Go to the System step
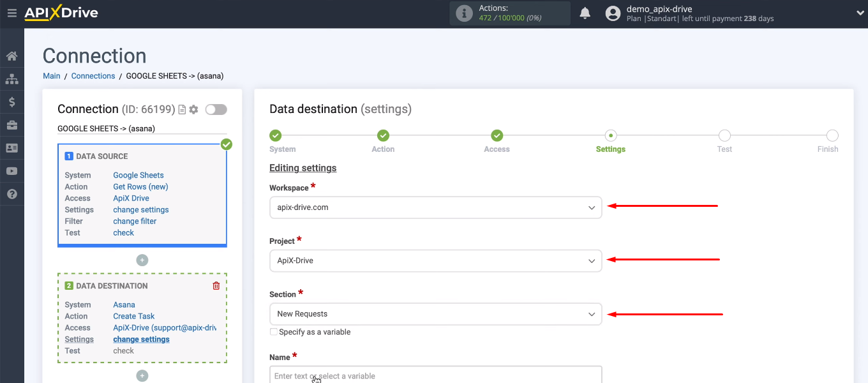 (276, 135)
